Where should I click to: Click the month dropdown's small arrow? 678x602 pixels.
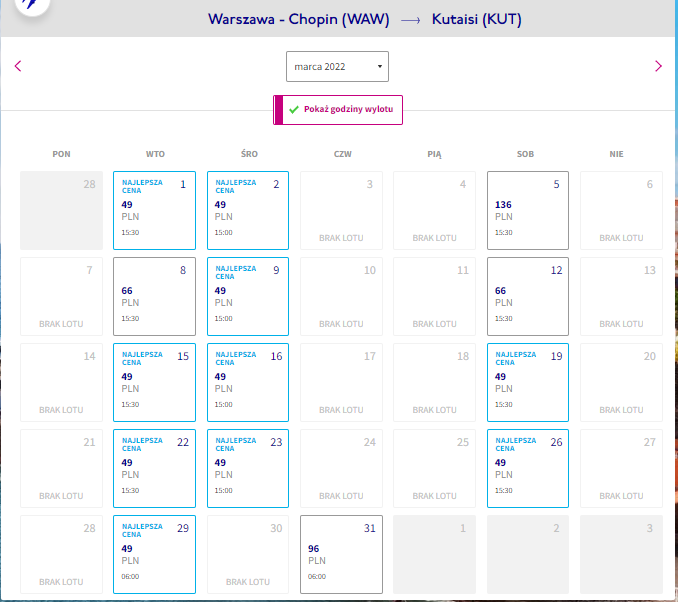pos(380,67)
